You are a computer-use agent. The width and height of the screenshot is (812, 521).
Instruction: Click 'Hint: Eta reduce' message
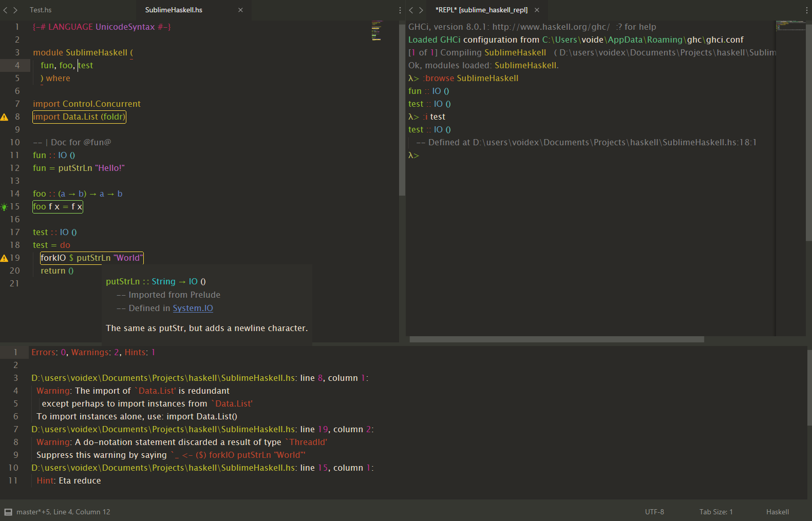tap(69, 480)
